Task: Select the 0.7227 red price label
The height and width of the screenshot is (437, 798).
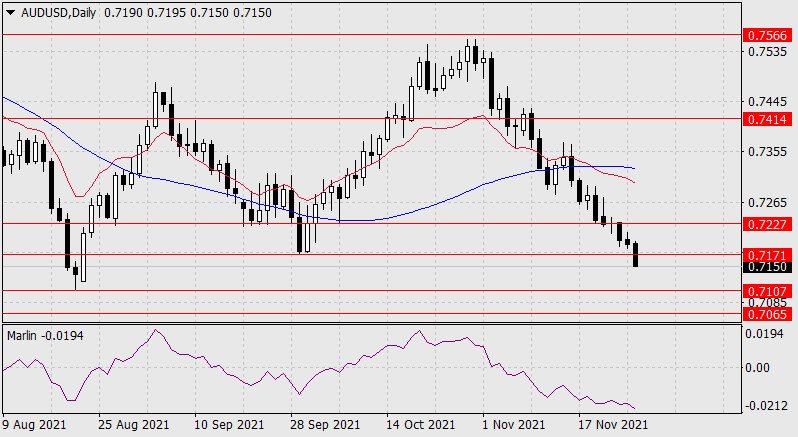Action: point(767,224)
